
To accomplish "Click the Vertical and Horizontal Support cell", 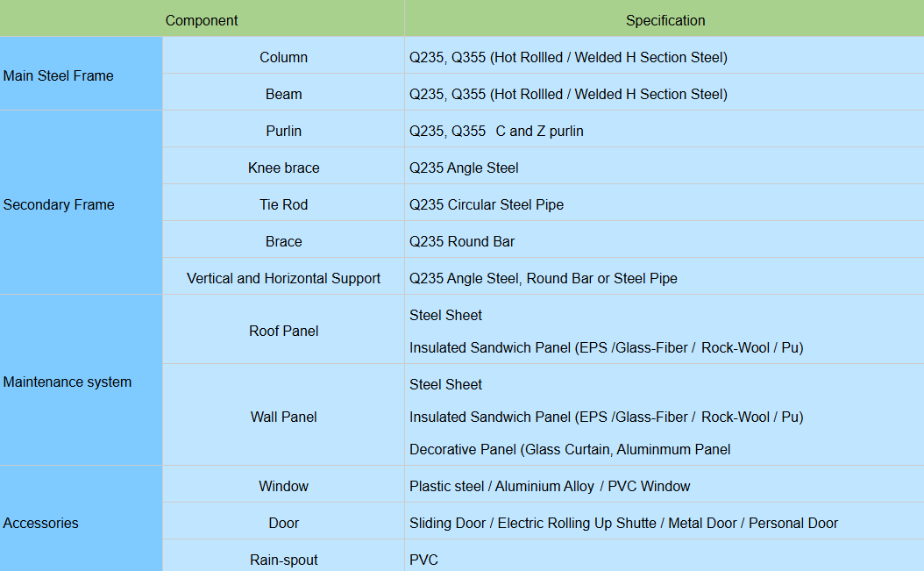I will (283, 278).
